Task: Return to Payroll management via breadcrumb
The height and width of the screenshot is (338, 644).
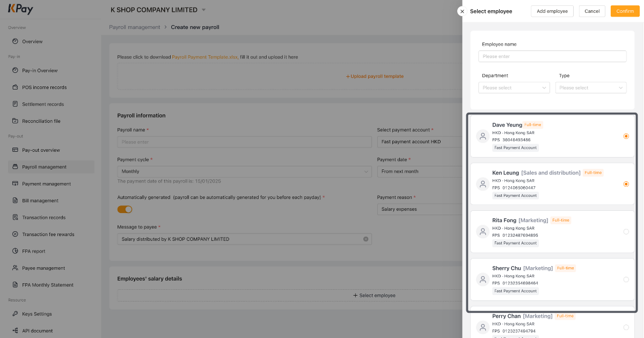Action: tap(135, 27)
